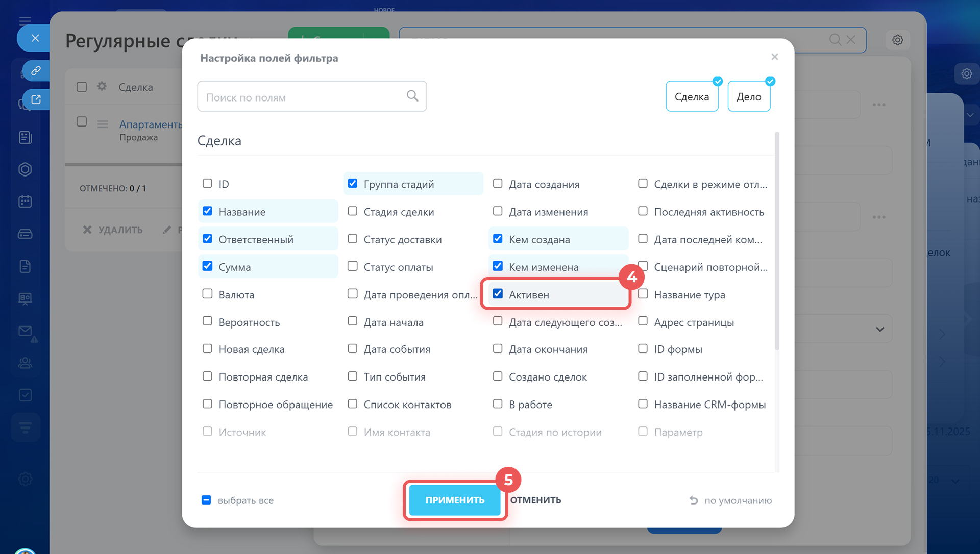
Task: Click the reset arrow icon по умолчанию
Action: 694,500
